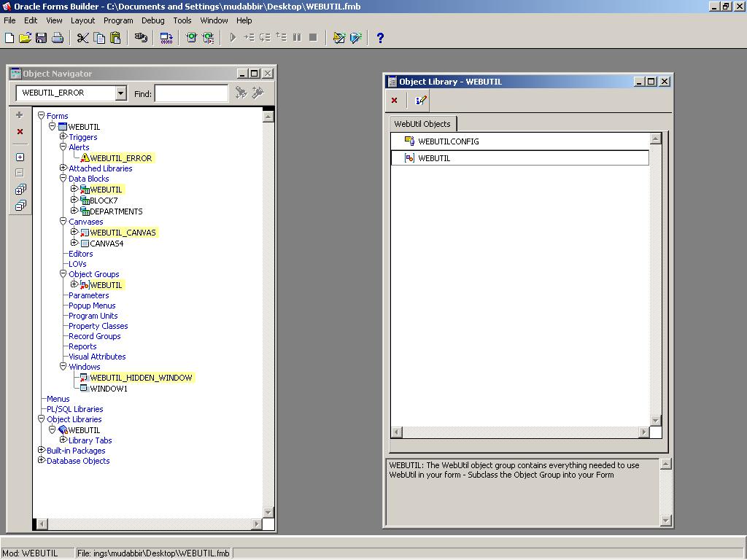Click the Delete red X in navigator sidebar
The height and width of the screenshot is (560, 747).
[x=20, y=132]
